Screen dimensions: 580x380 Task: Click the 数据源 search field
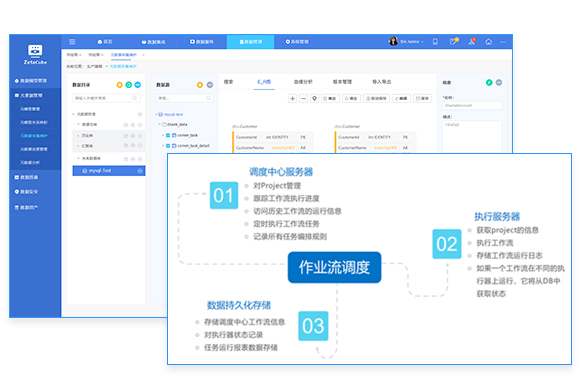tap(184, 98)
